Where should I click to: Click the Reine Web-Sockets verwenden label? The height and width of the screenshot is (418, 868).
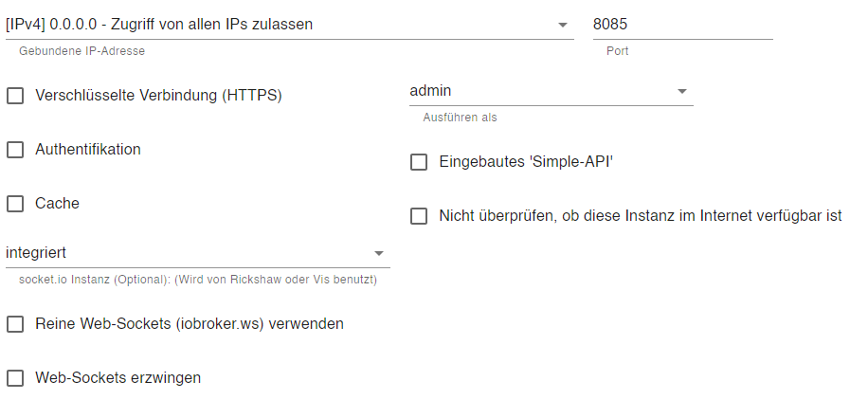click(190, 324)
